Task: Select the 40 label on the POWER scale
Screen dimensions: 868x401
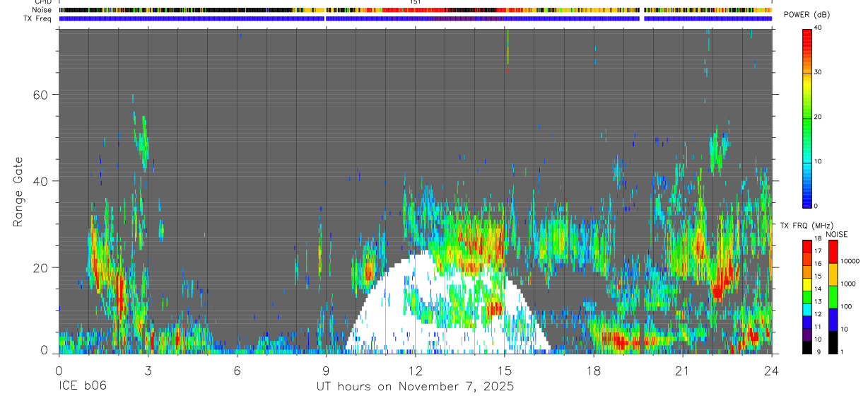Action: (x=818, y=28)
